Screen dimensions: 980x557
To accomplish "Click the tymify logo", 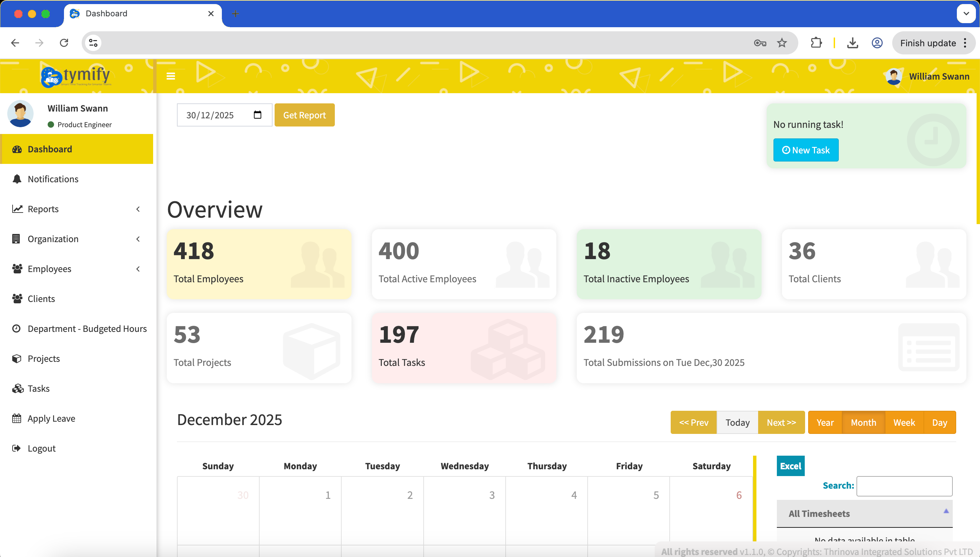I will pos(77,76).
